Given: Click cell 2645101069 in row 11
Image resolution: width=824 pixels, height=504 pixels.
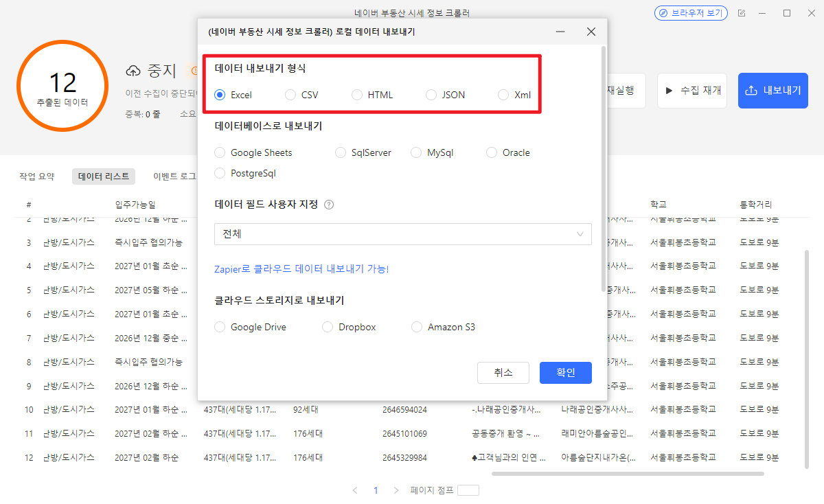Looking at the screenshot, I should [x=404, y=434].
